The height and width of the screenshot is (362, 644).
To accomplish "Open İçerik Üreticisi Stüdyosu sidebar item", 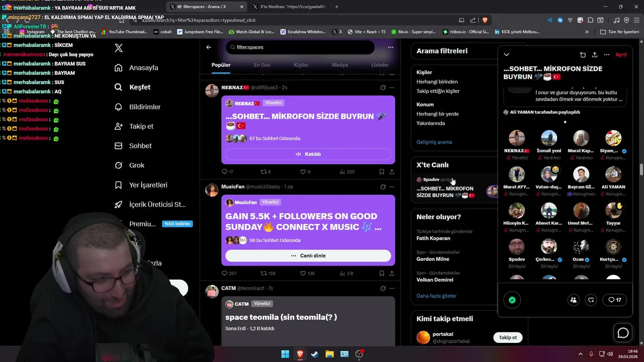I will coord(150,204).
